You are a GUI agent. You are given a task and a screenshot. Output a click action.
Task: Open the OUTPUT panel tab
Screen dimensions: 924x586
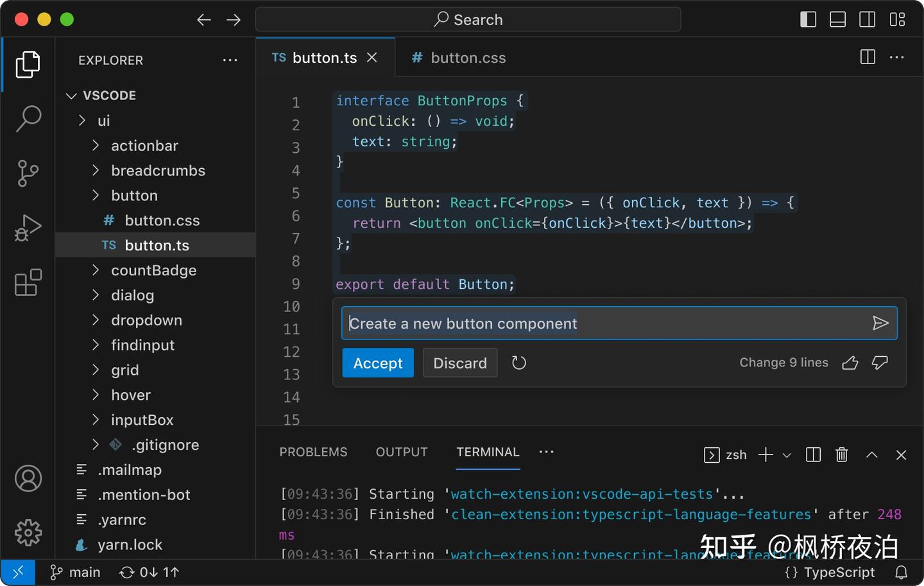[x=402, y=452]
